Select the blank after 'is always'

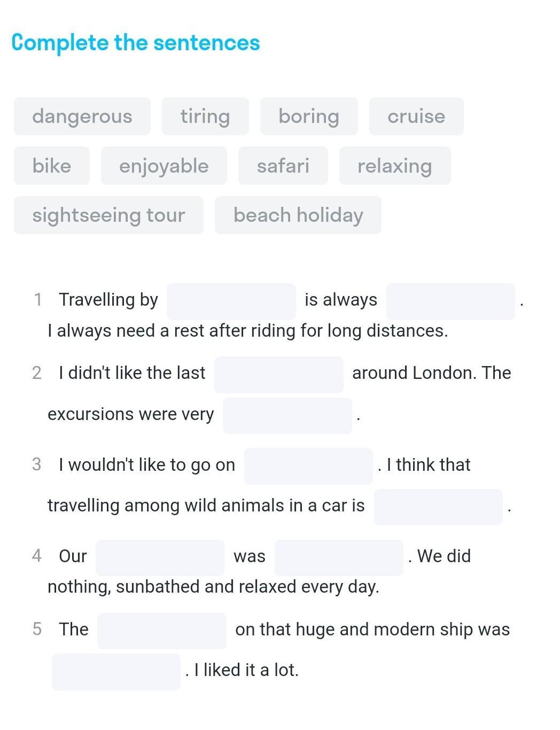pyautogui.click(x=450, y=301)
